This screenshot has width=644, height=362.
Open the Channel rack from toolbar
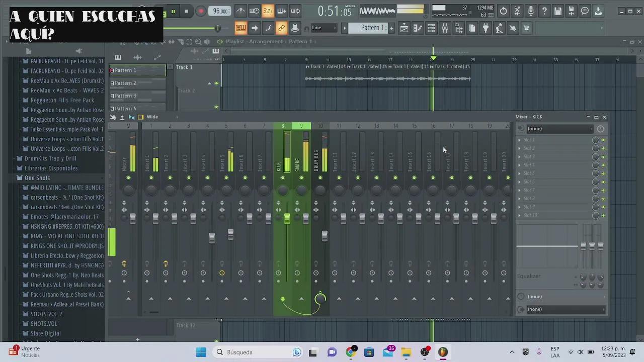431,28
